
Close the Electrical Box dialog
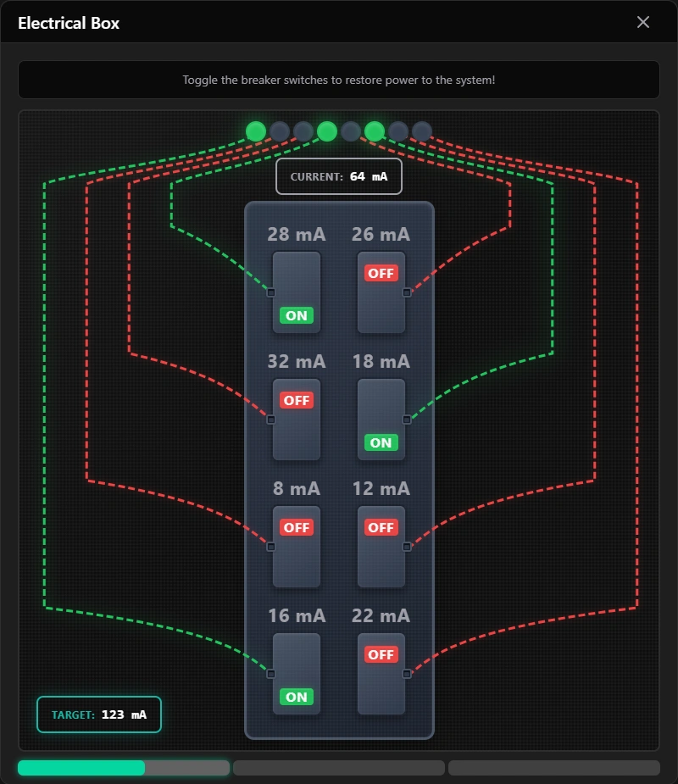pos(643,22)
